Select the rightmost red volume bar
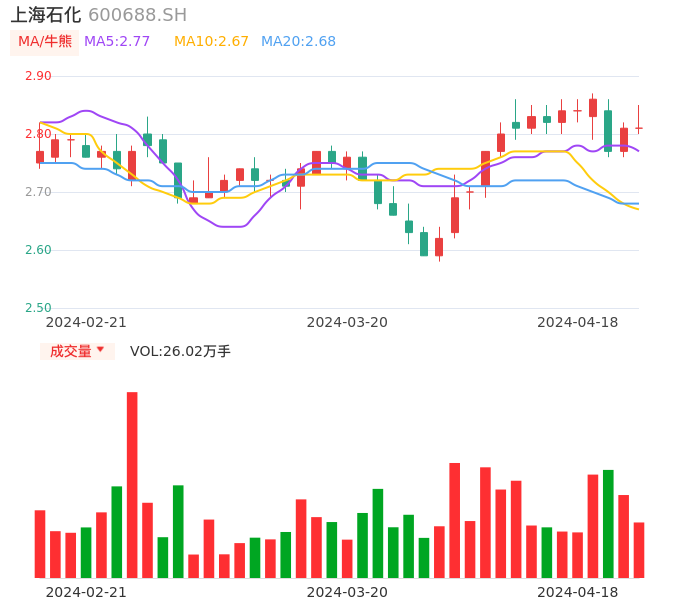Screen dimensions: 686x606 (x=639, y=550)
